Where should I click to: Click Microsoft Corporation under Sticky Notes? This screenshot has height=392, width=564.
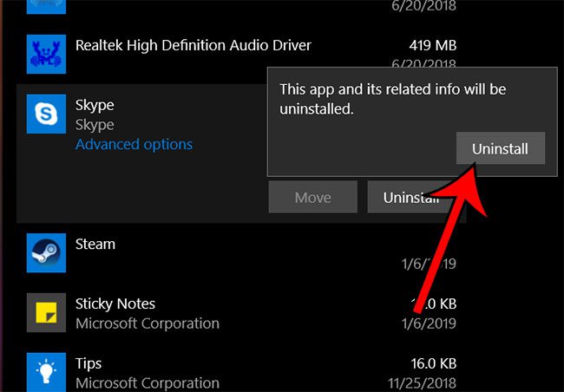point(148,323)
